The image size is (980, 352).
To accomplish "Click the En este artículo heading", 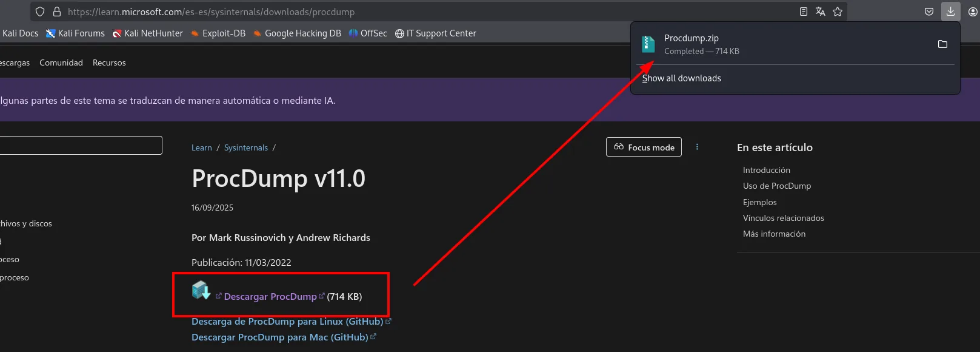I will pyautogui.click(x=775, y=147).
